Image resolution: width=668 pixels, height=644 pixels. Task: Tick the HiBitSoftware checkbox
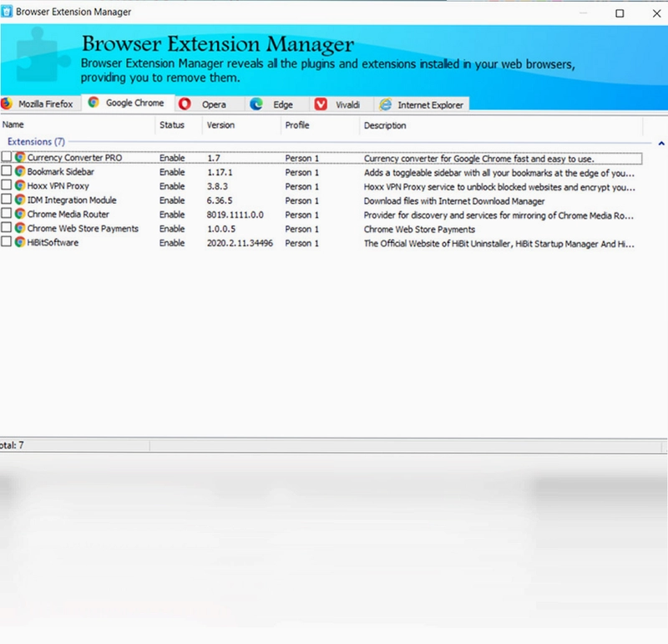click(6, 241)
